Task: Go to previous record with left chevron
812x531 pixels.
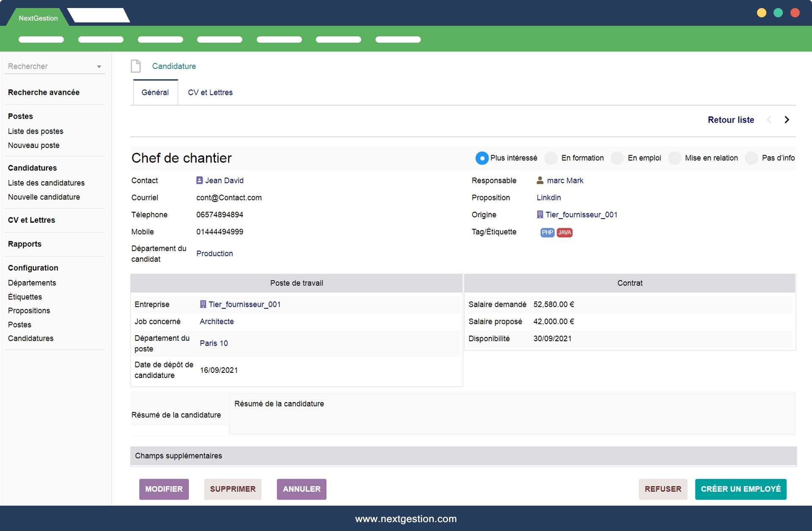Action: click(x=769, y=120)
